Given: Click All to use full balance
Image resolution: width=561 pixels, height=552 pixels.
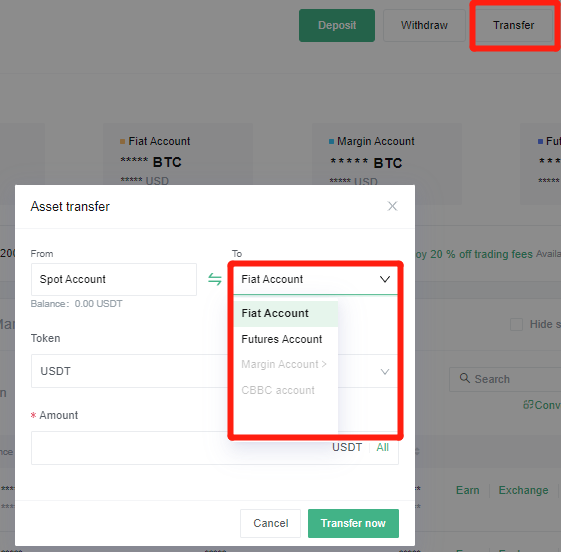Looking at the screenshot, I should (x=382, y=447).
